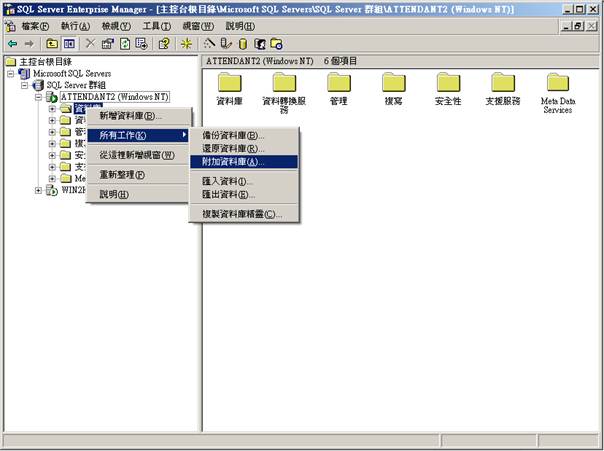This screenshot has width=604, height=451.
Task: Open the 檢視(V) menu
Action: (116, 26)
